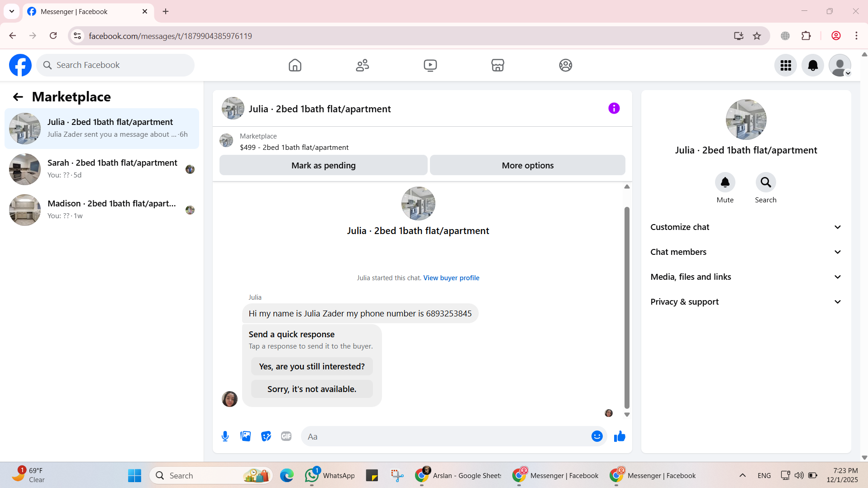Viewport: 868px width, 488px height.
Task: Show hidden system tray icons
Action: tap(743, 475)
